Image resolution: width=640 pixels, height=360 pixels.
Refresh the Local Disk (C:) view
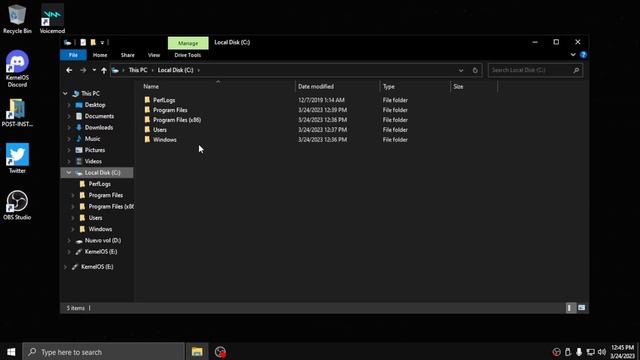click(475, 70)
